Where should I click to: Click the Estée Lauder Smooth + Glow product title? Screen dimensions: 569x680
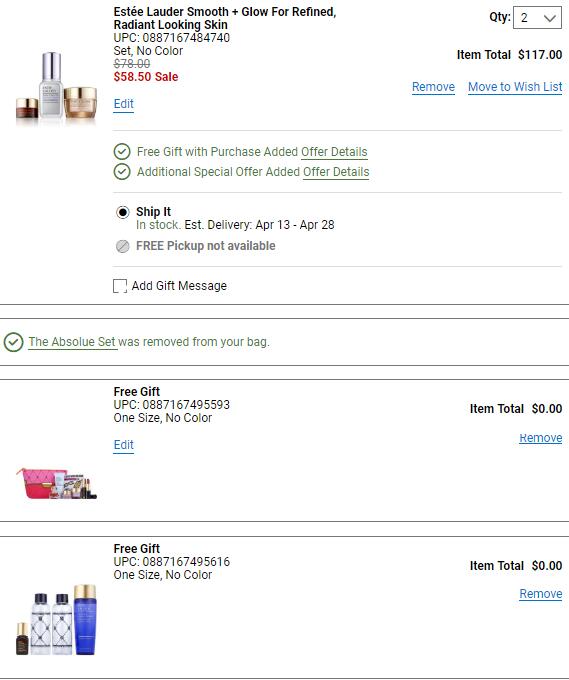[225, 18]
